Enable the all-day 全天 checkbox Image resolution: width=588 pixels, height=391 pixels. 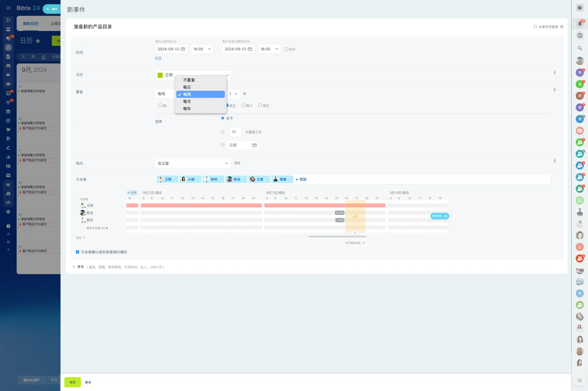tap(286, 49)
